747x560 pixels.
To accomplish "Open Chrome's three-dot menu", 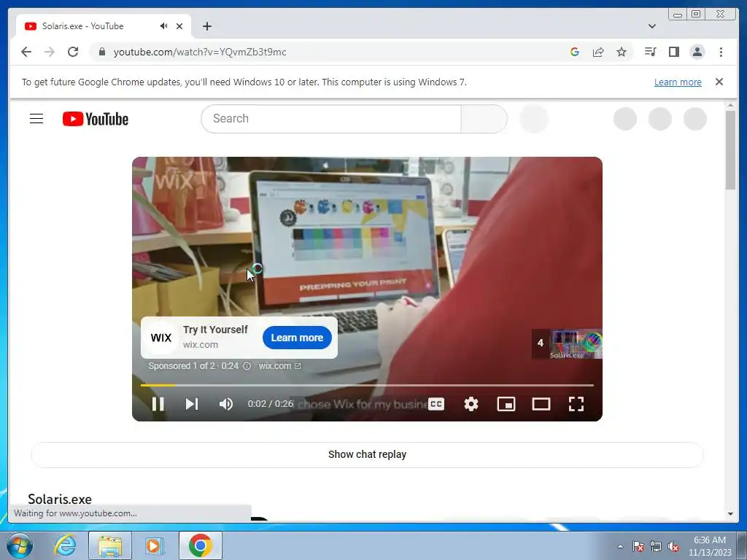I will coord(721,52).
